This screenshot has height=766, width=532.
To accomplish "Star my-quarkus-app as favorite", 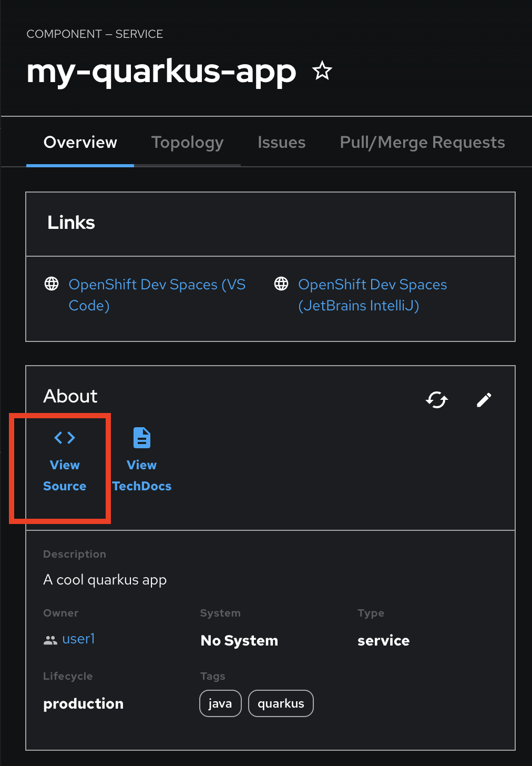I will click(322, 70).
